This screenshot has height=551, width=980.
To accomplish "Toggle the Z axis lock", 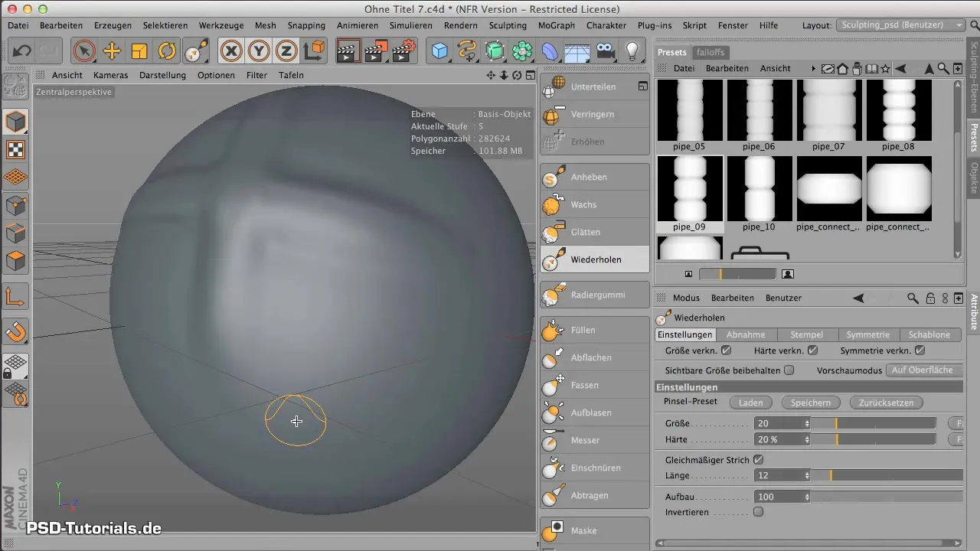I will [x=286, y=51].
